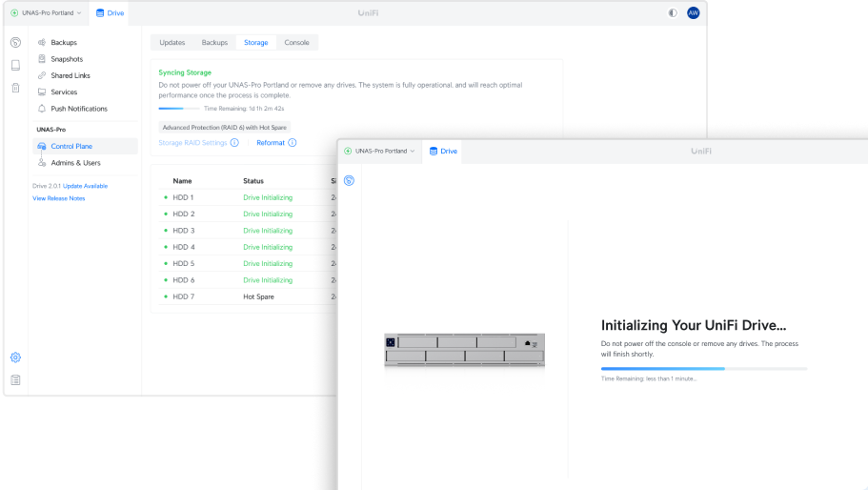Click the Backups icon in the sidebar

click(x=42, y=42)
